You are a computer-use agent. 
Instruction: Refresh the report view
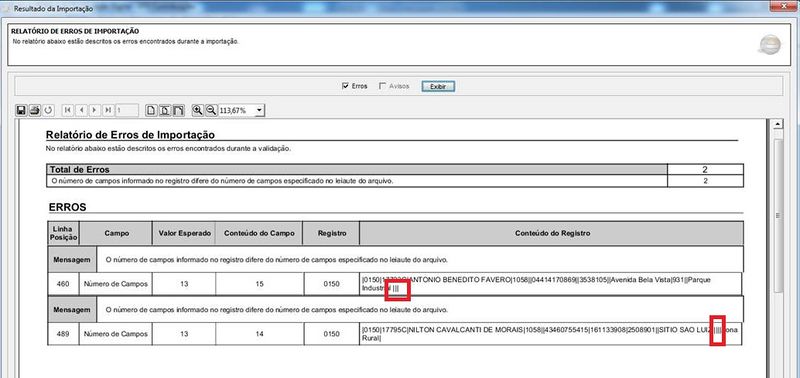48,110
